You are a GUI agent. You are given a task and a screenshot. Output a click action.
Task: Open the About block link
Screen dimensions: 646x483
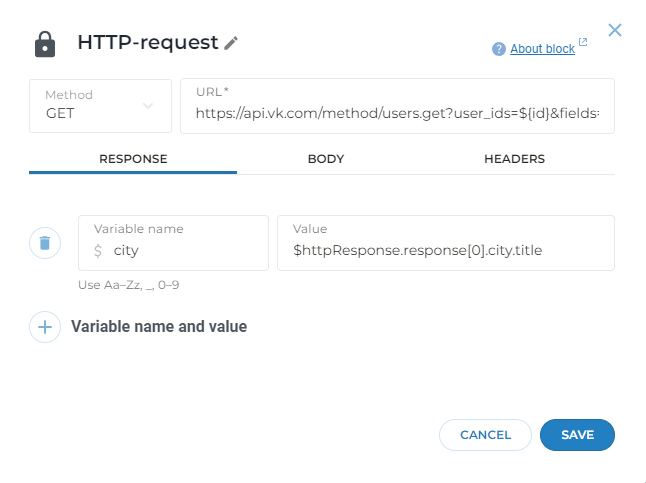542,49
